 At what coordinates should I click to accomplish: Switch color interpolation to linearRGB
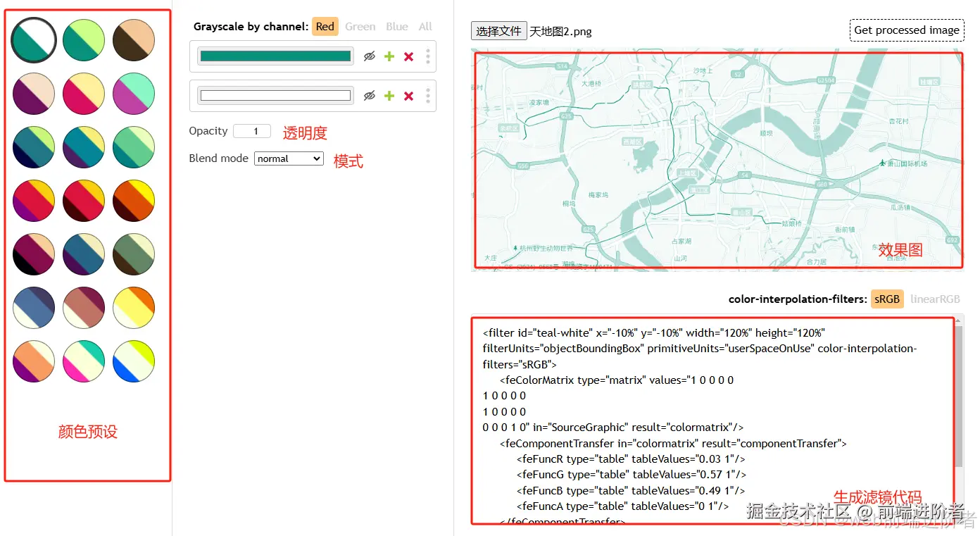pos(935,299)
